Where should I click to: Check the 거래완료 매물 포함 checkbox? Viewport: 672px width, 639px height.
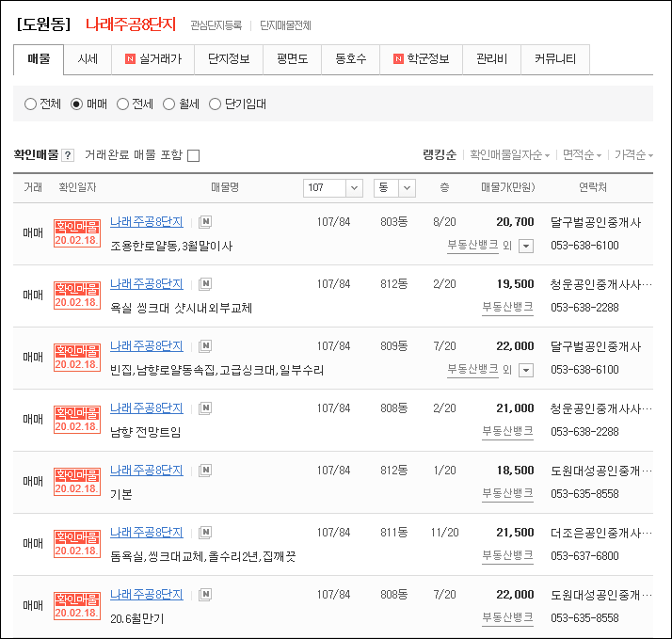tap(194, 155)
